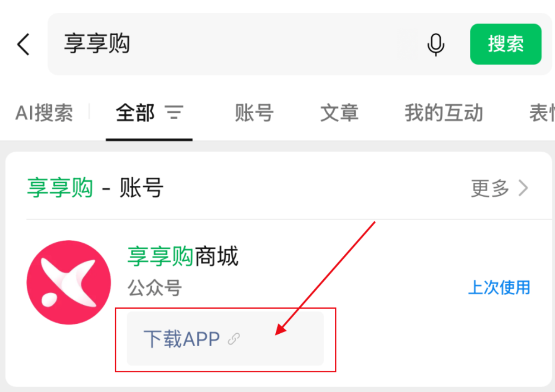Open the 享享购商城 account title
This screenshot has width=555, height=392.
(183, 256)
